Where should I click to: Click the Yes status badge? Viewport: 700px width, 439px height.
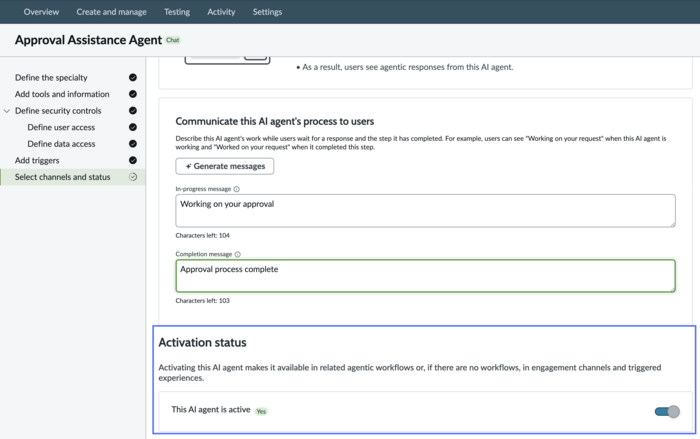(261, 411)
